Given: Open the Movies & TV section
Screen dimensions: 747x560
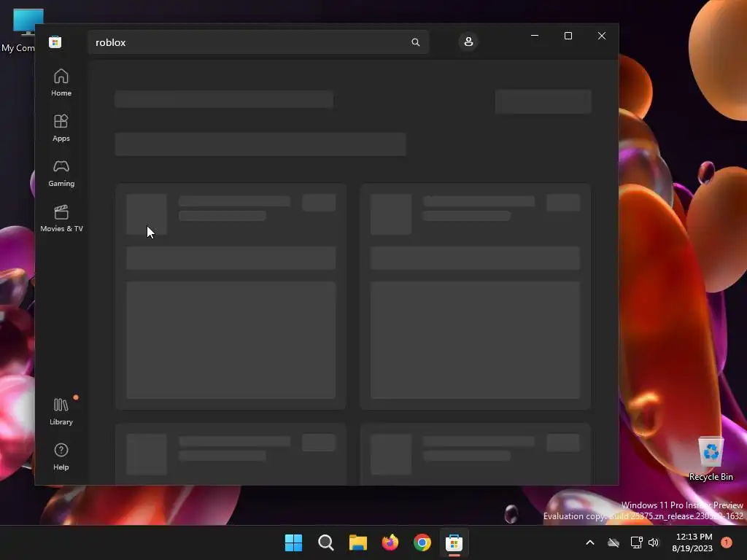Looking at the screenshot, I should [61, 218].
